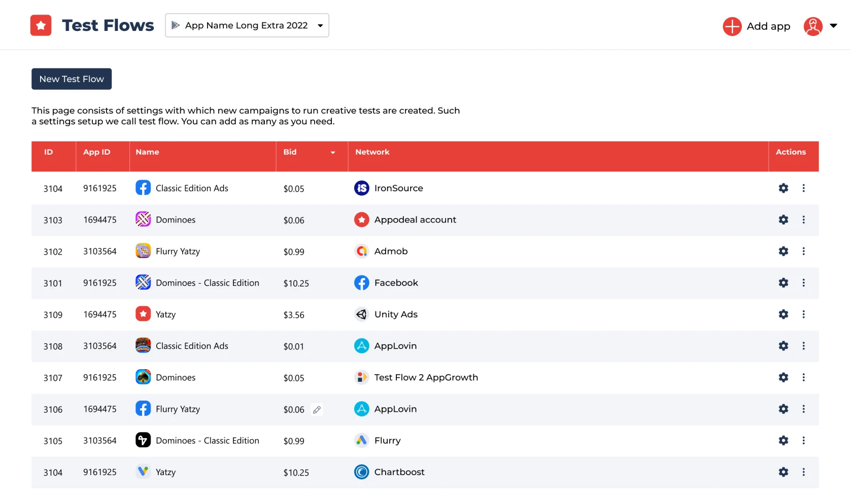854x504 pixels.
Task: Open settings gear for Facebook row
Action: point(783,282)
